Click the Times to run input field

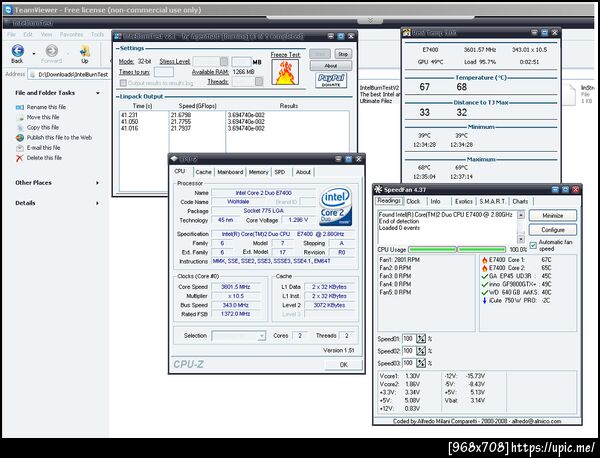point(163,72)
